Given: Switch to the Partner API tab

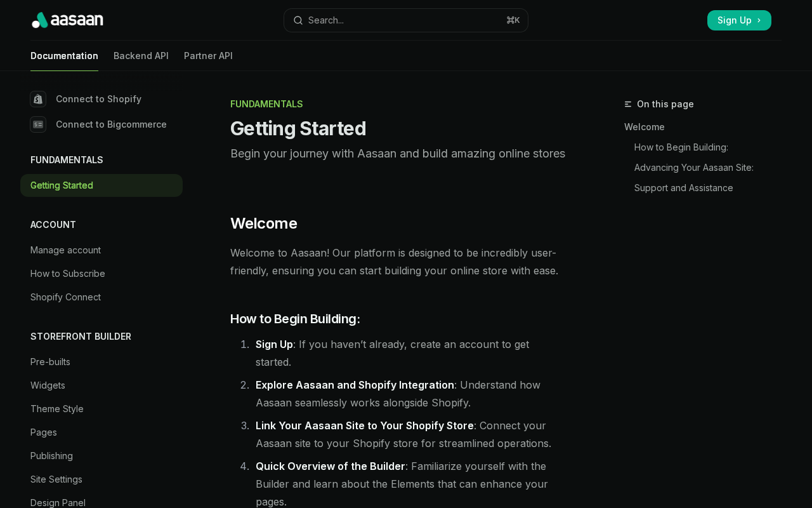Looking at the screenshot, I should tap(208, 56).
